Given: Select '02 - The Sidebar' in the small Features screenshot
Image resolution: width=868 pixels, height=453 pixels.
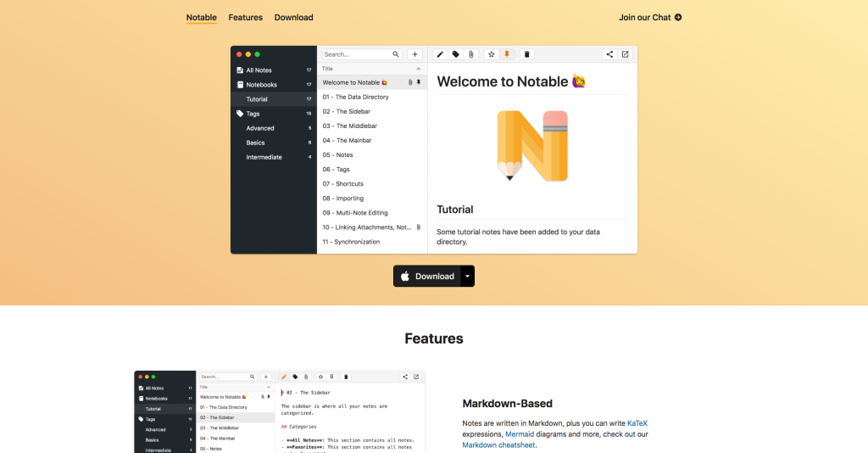Looking at the screenshot, I should tap(236, 417).
